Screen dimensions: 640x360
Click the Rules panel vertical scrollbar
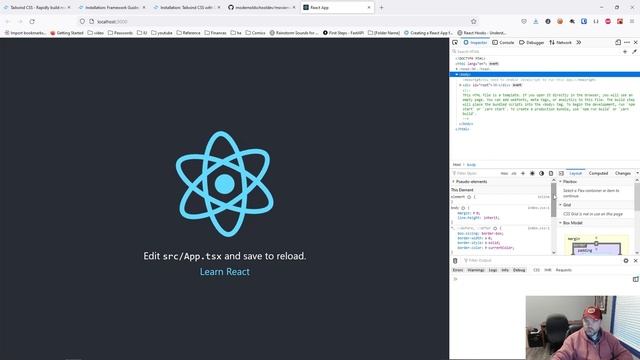tap(553, 216)
